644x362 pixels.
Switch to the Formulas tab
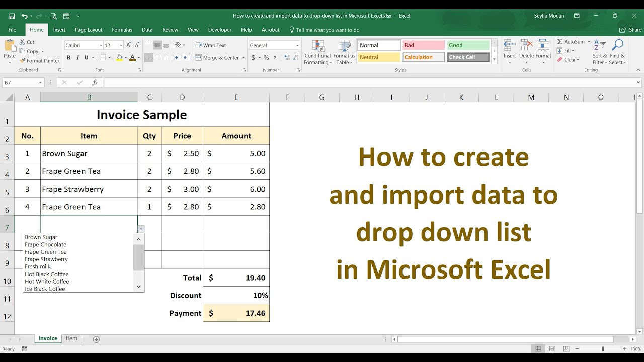click(122, 30)
